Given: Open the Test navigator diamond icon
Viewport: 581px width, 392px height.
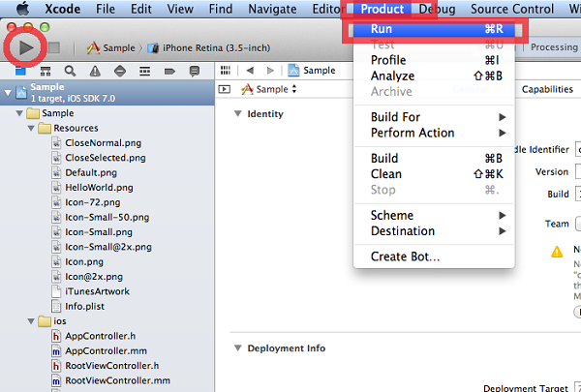Looking at the screenshot, I should pos(120,71).
